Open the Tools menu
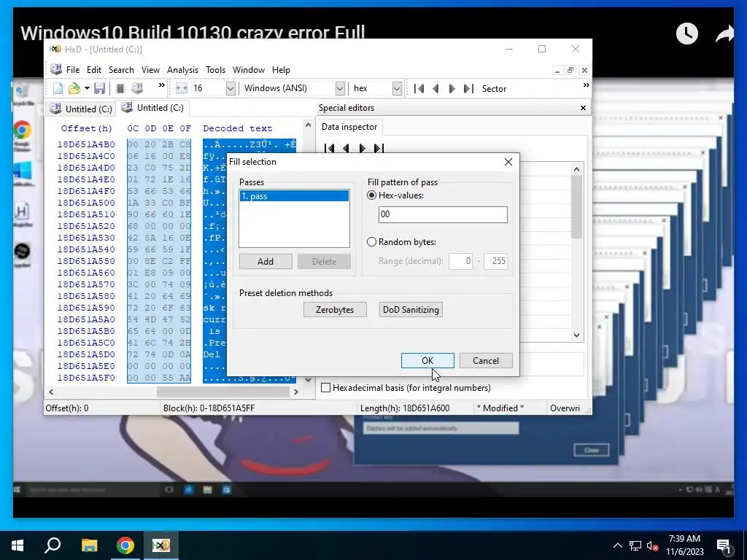Screen dimensions: 747x560 click(x=215, y=69)
